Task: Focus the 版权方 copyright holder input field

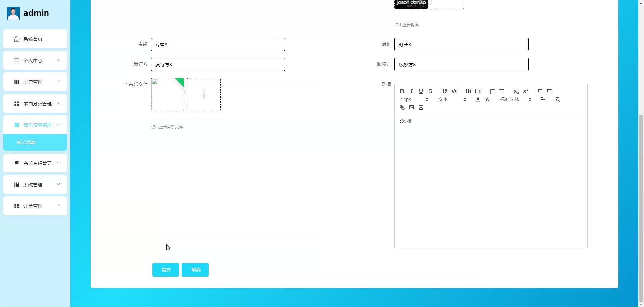Action: point(462,64)
